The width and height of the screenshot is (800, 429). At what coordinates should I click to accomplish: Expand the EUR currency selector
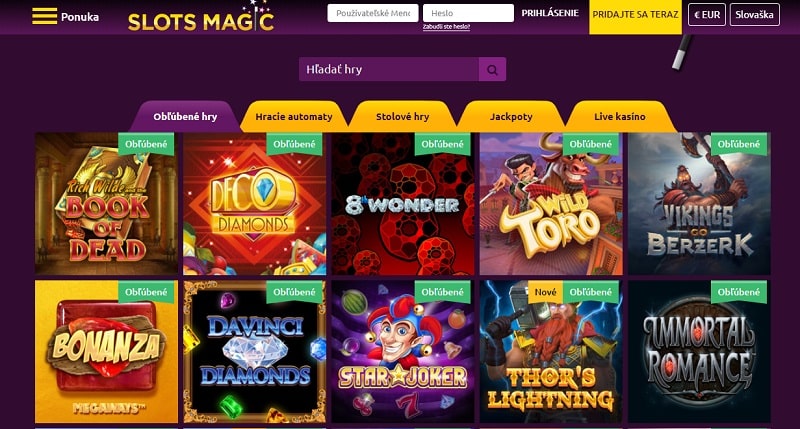pos(707,14)
